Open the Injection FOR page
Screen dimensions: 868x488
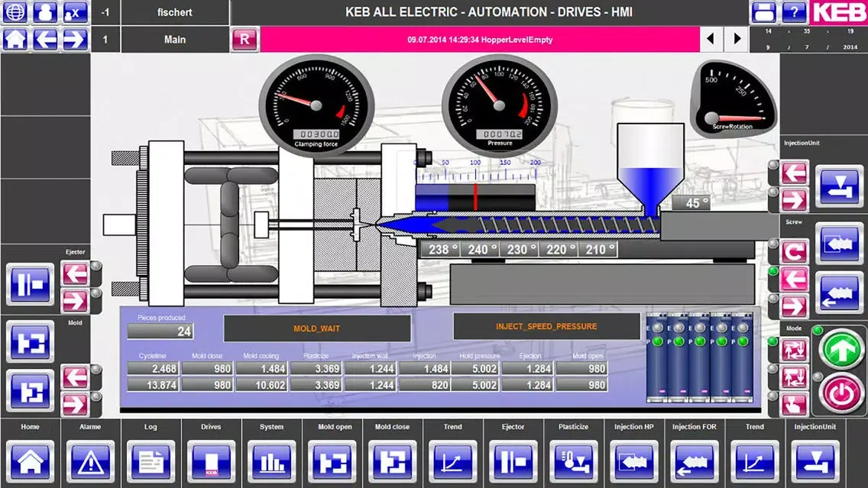(x=695, y=461)
